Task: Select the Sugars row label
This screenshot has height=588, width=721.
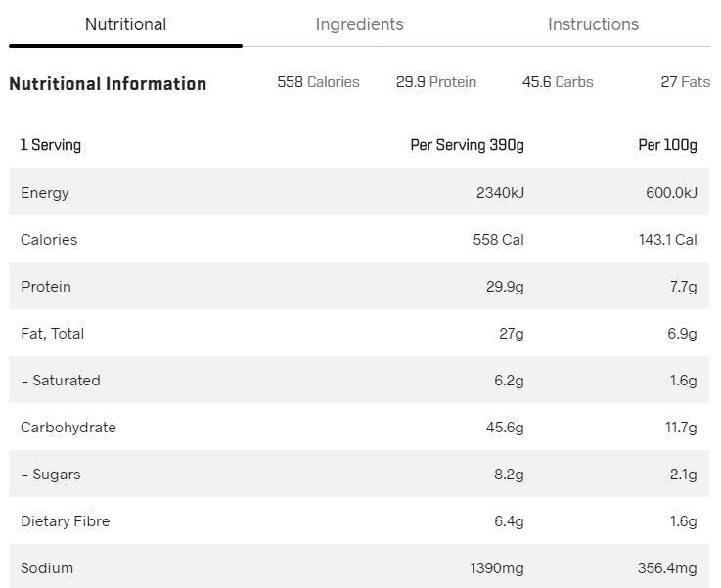Action: click(51, 475)
